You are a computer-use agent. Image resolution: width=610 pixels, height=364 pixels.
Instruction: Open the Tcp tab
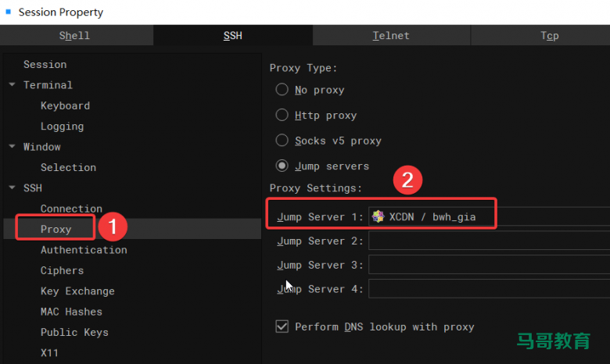(x=549, y=35)
